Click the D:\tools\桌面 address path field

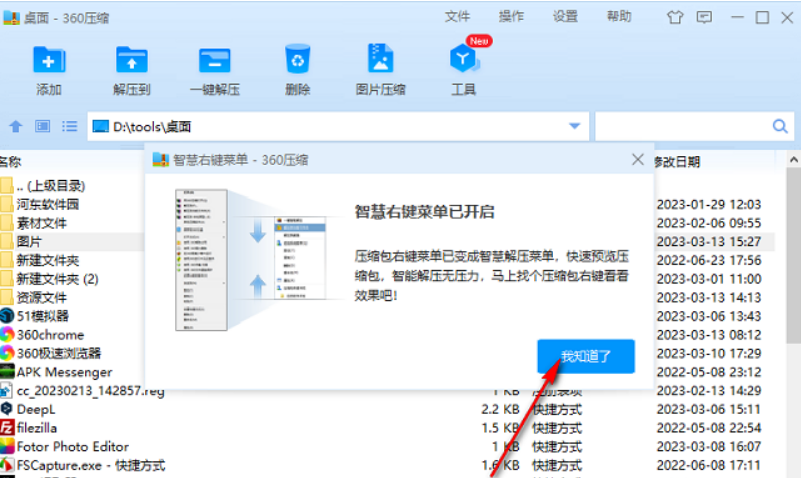337,126
